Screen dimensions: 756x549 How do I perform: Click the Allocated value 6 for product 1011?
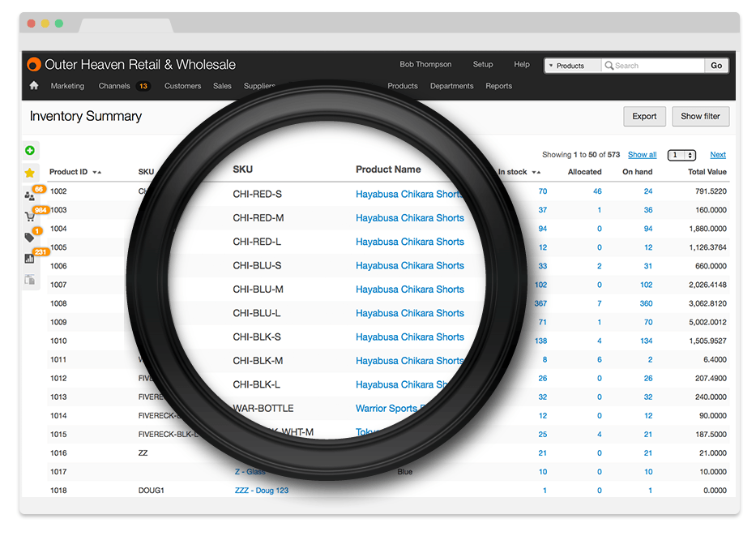600,359
